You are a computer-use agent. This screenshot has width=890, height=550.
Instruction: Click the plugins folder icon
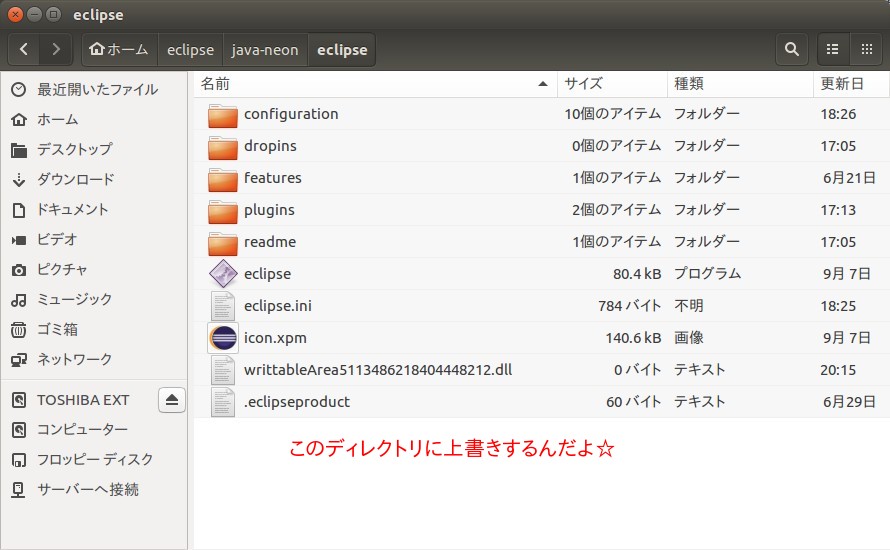[x=222, y=210]
